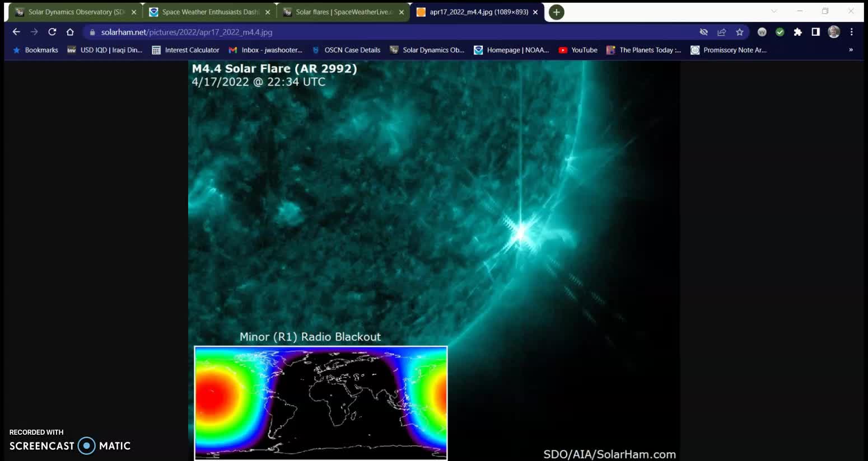Close the Solar Dynamics Observatory tab
The width and height of the screenshot is (868, 461).
pos(134,12)
